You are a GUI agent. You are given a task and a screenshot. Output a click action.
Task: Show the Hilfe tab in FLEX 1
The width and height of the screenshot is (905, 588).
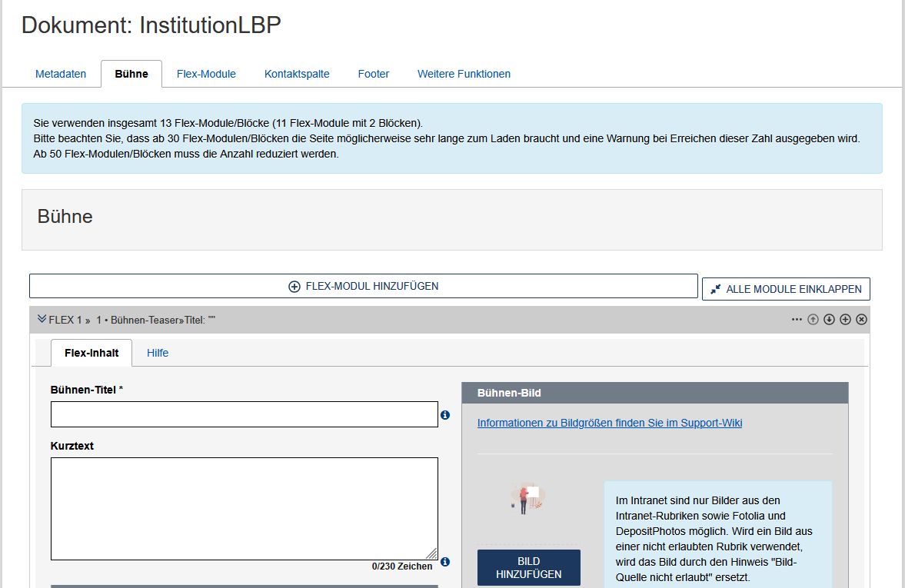point(158,353)
